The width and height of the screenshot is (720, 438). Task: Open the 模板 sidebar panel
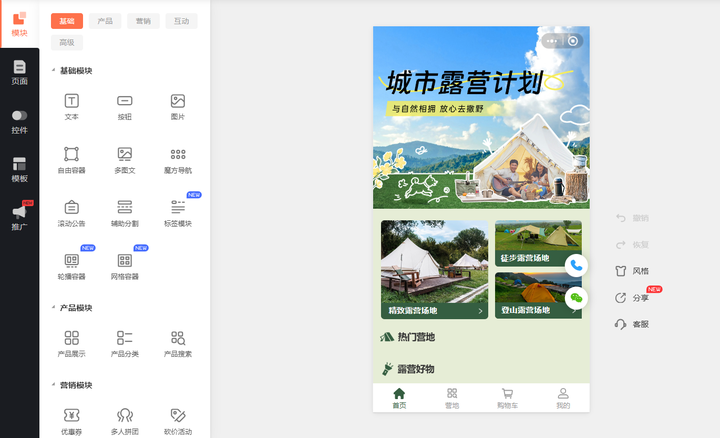[19, 170]
